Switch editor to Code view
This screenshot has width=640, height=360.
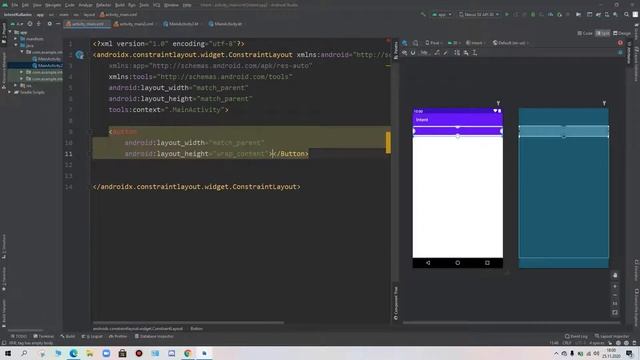(585, 33)
